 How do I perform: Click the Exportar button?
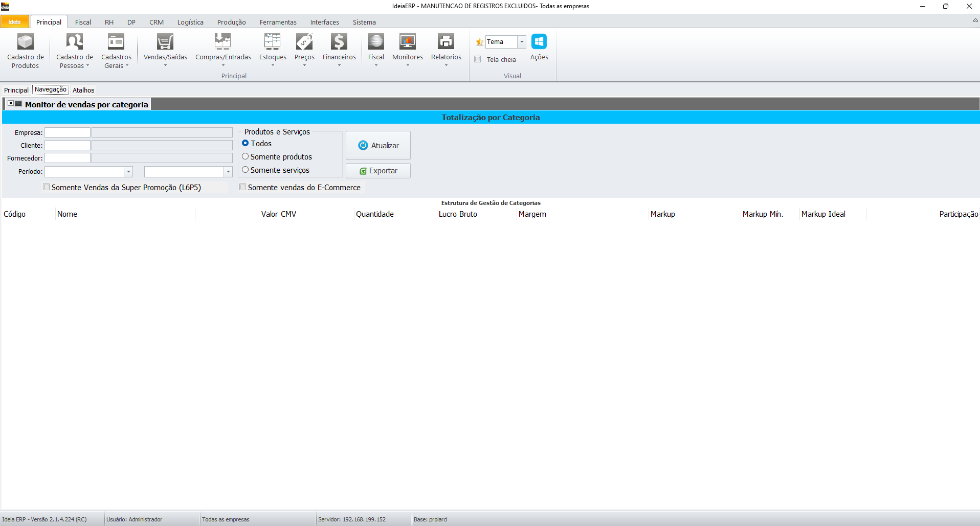pyautogui.click(x=378, y=171)
